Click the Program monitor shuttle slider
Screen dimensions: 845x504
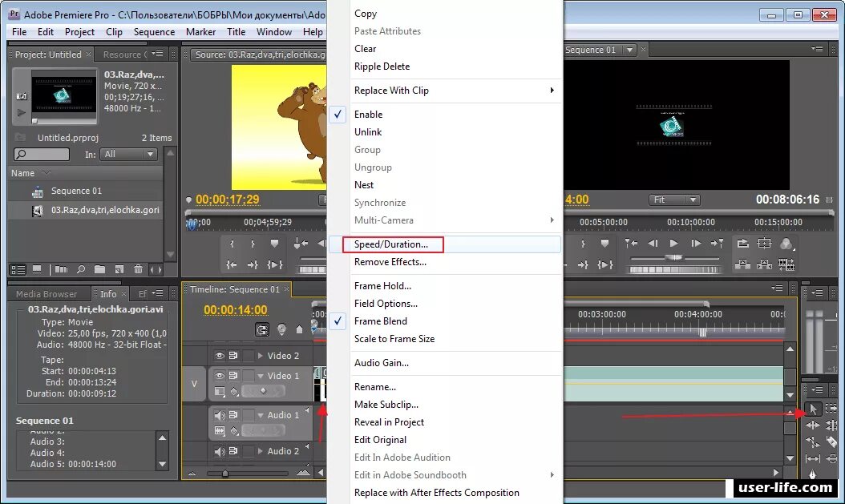673,258
